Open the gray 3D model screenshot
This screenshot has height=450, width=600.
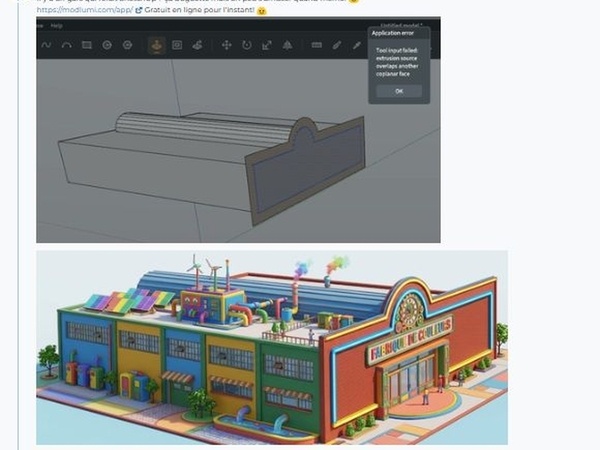[238, 130]
